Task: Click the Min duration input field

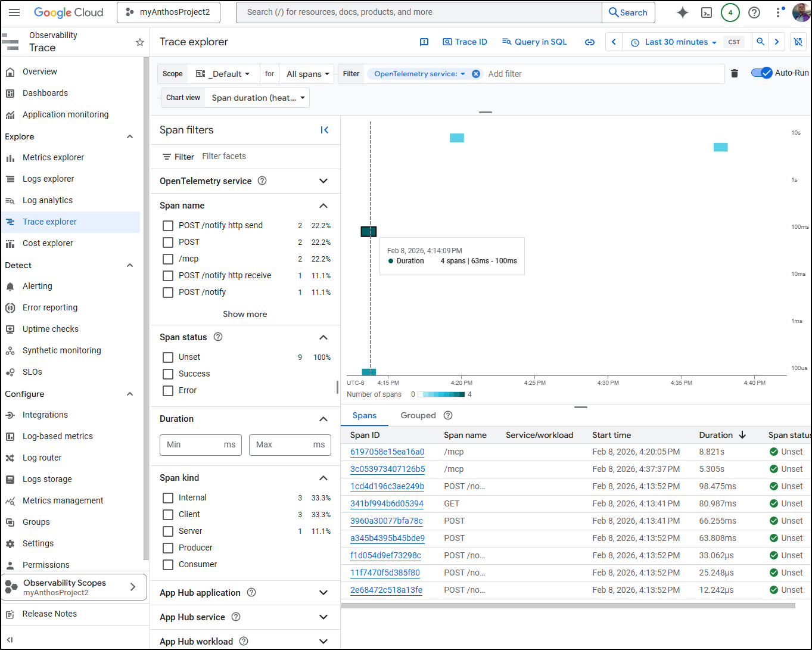Action: tap(191, 445)
